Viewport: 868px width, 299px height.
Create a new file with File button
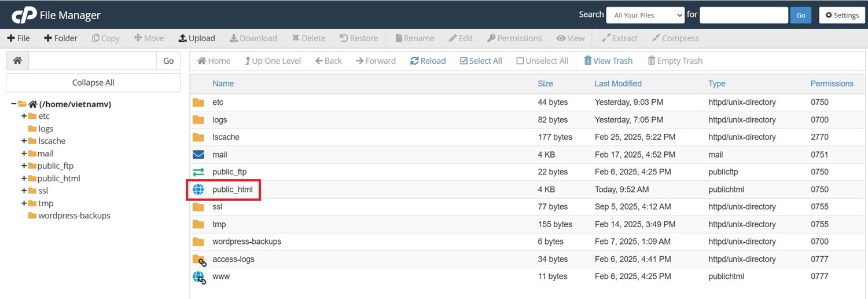(19, 38)
